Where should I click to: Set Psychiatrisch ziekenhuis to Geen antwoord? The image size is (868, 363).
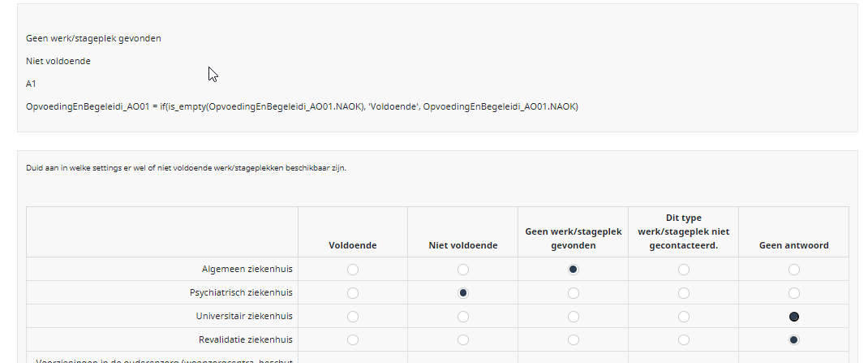(x=793, y=292)
